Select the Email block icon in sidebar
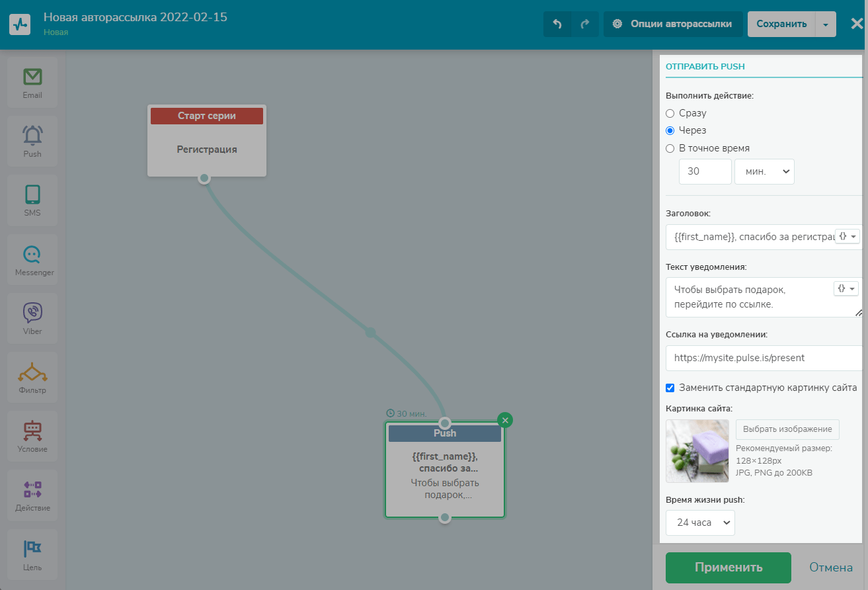Viewport: 868px width, 590px height. pyautogui.click(x=32, y=77)
